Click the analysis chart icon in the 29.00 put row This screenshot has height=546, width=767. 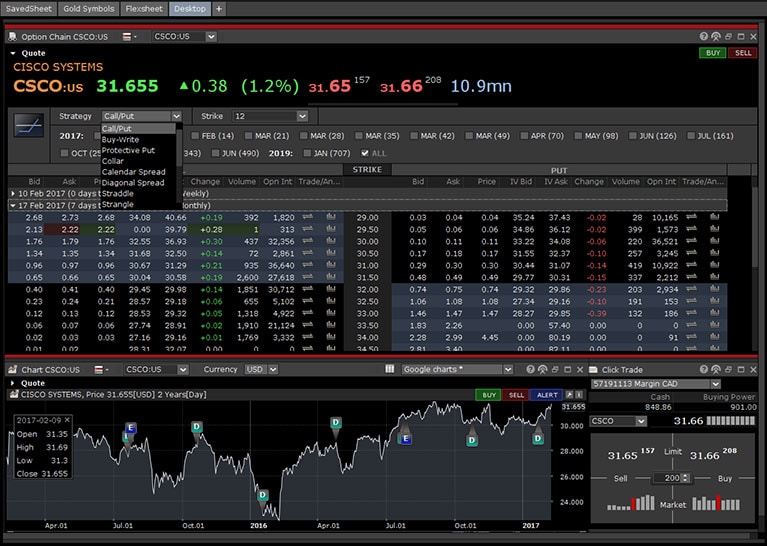point(714,217)
